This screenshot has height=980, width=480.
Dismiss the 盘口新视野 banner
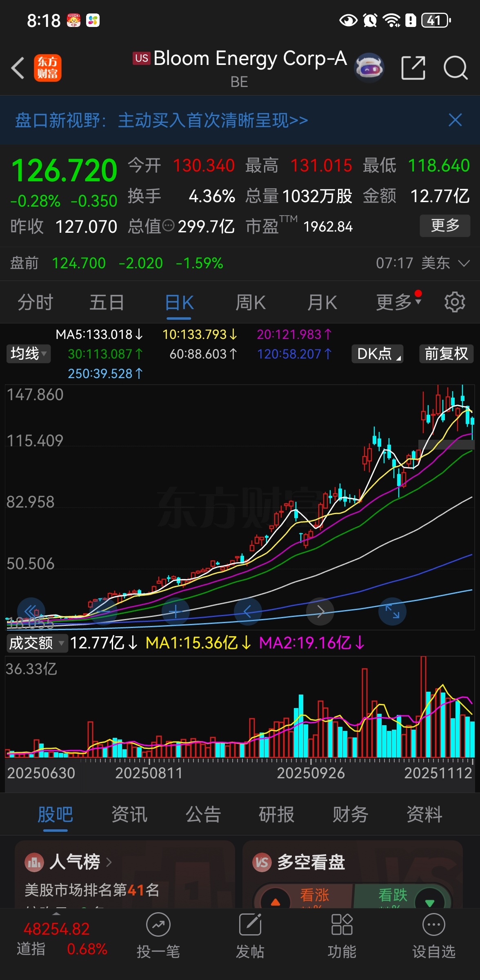coord(455,120)
